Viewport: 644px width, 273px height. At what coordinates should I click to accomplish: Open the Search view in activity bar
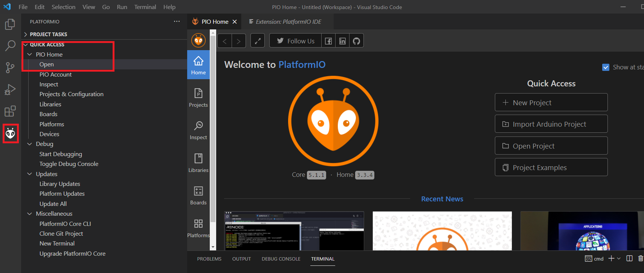click(10, 46)
